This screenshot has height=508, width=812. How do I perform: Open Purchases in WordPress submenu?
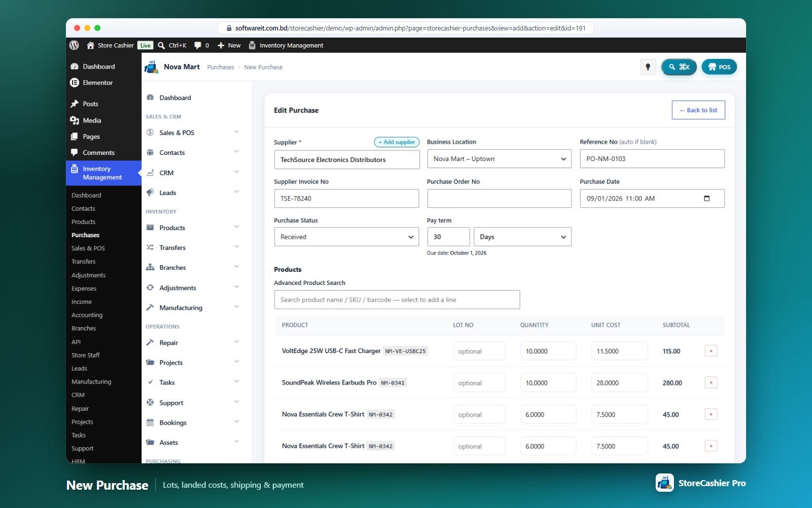85,235
